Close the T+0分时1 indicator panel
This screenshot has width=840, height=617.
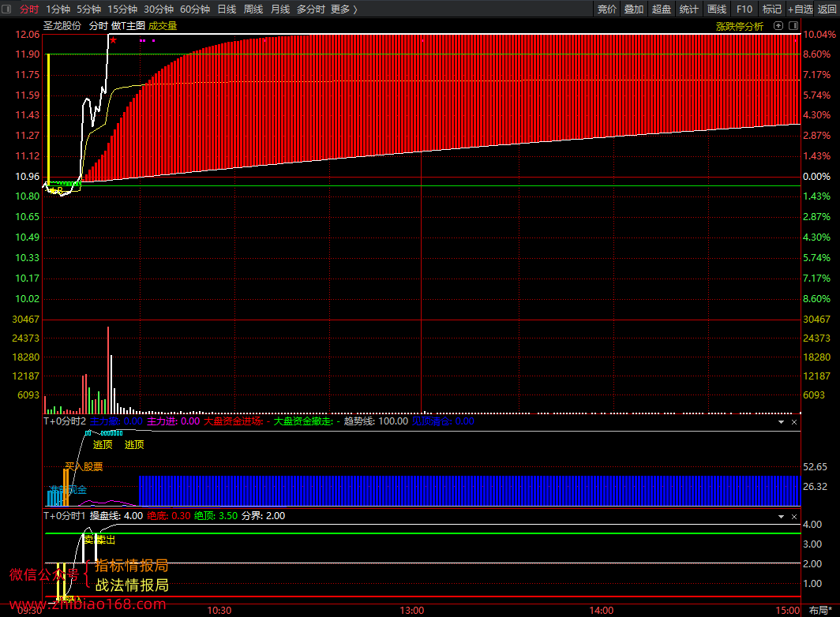[794, 516]
